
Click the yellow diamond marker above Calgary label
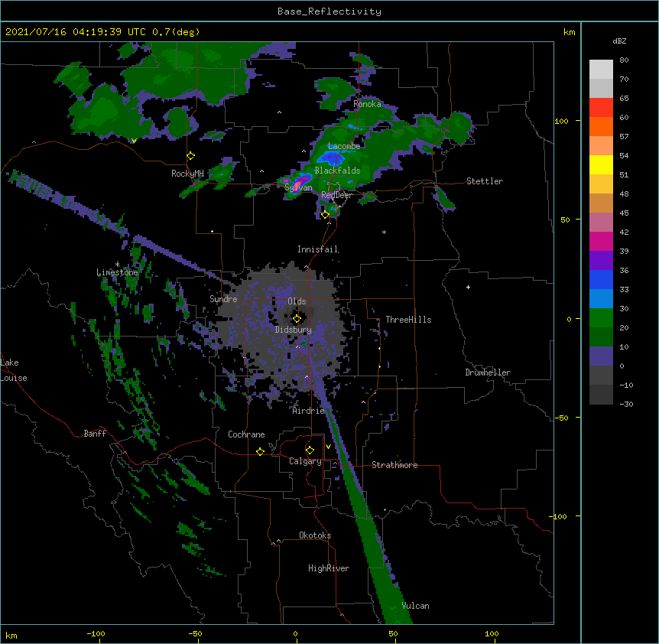[310, 450]
